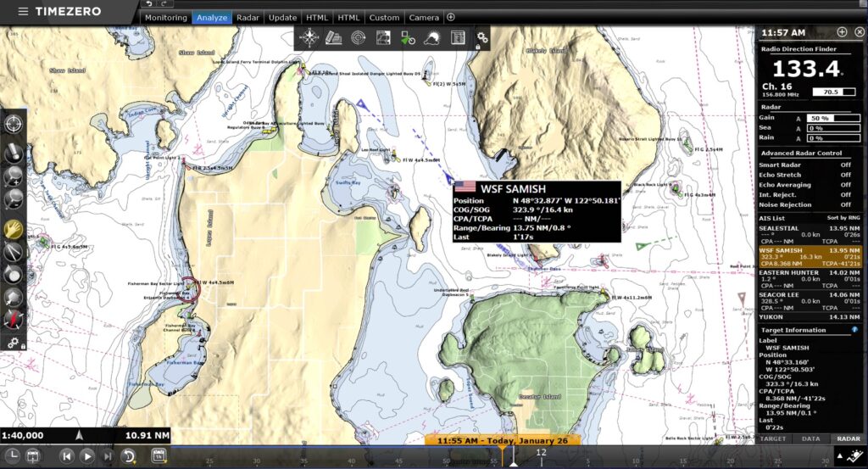Start replay with the Play button

pos(87,456)
